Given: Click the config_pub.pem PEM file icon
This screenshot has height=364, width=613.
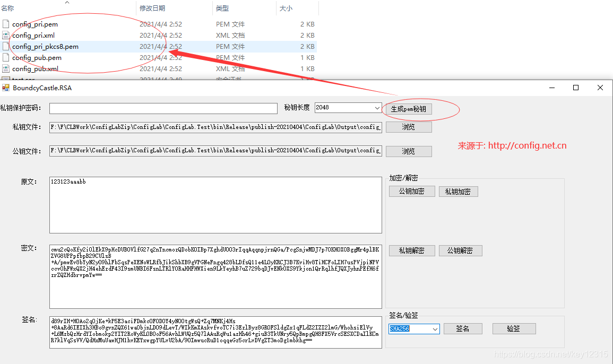Looking at the screenshot, I should (6, 57).
